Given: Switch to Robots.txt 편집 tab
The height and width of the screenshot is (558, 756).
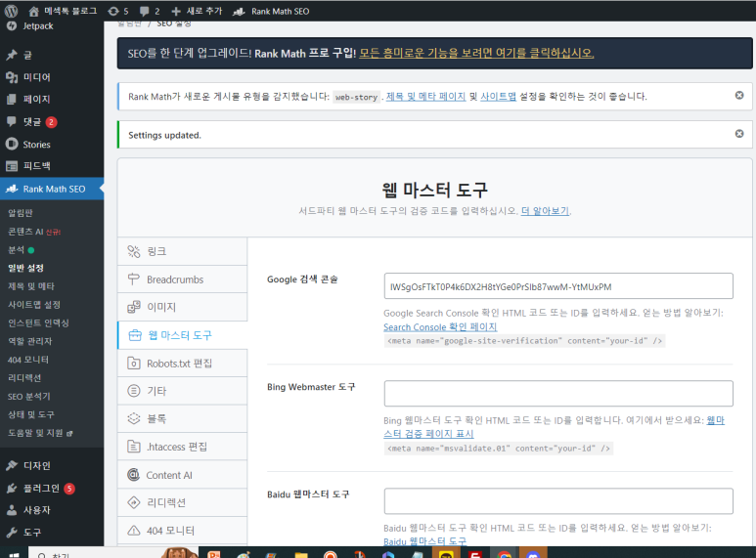Looking at the screenshot, I should pyautogui.click(x=182, y=363).
